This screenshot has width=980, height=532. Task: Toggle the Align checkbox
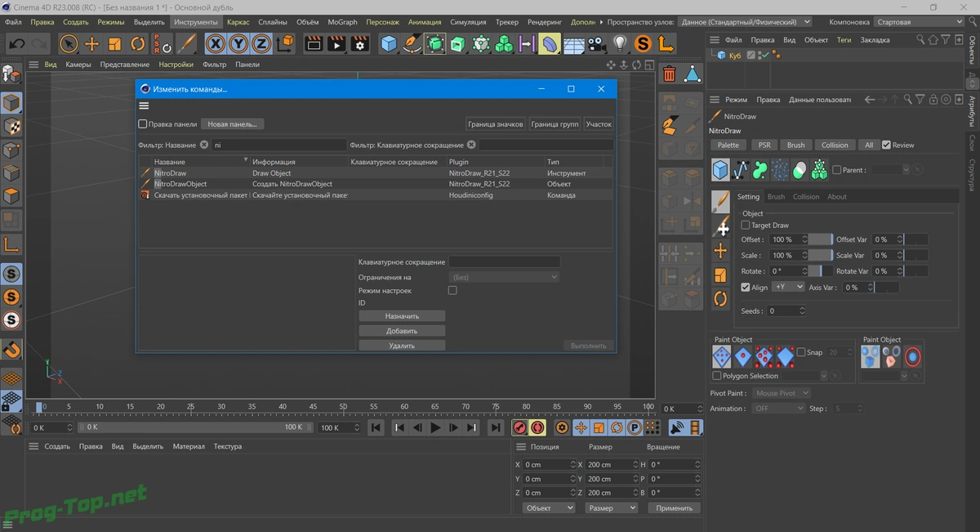[x=745, y=287]
